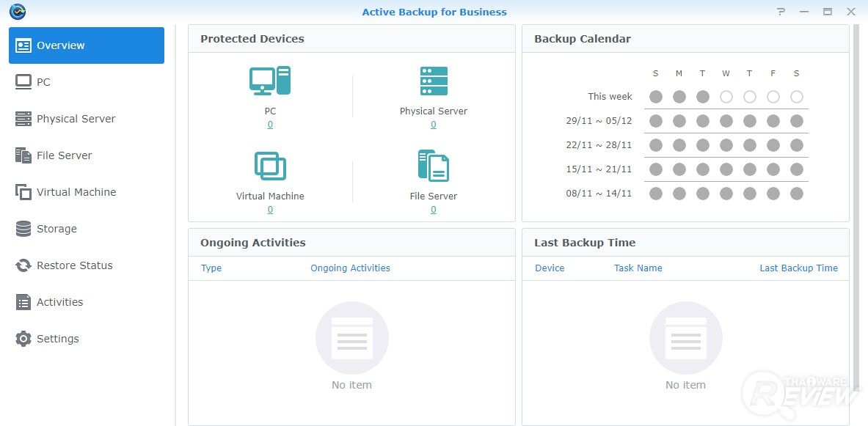Click the PC device count link
Screen dimensions: 868x426
(270, 125)
